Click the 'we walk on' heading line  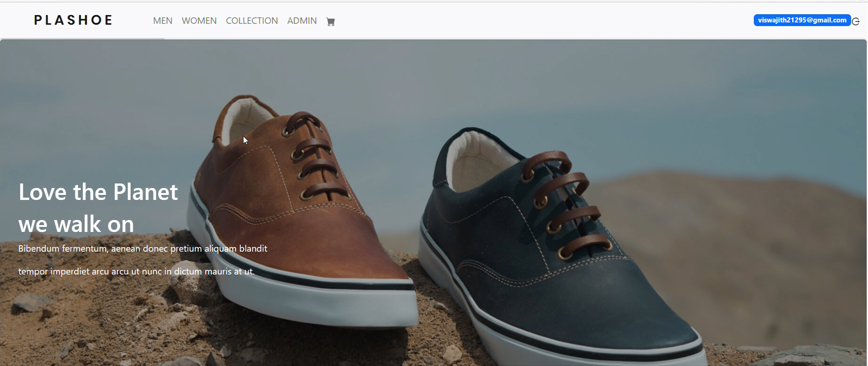(x=76, y=224)
